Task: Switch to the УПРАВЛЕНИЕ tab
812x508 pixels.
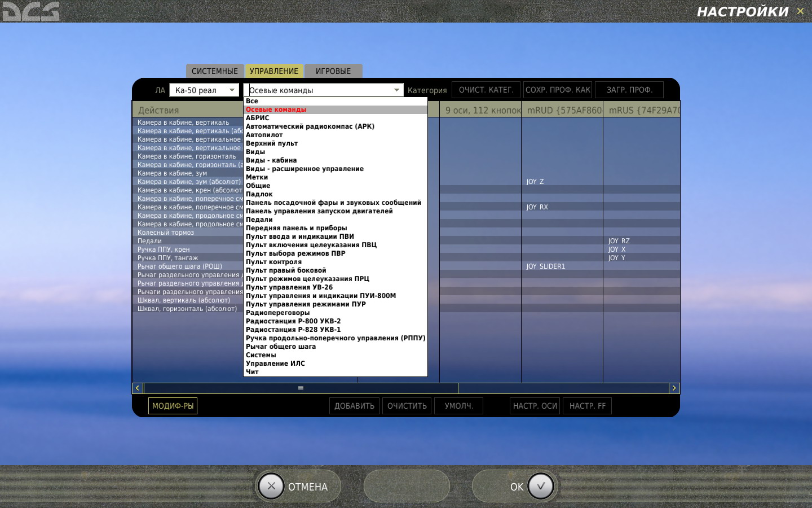Action: click(x=274, y=71)
